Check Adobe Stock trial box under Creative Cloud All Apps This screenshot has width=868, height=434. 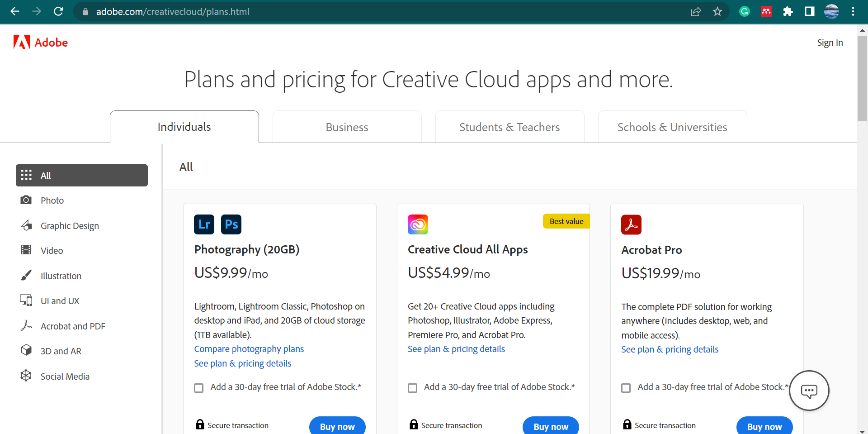[412, 388]
